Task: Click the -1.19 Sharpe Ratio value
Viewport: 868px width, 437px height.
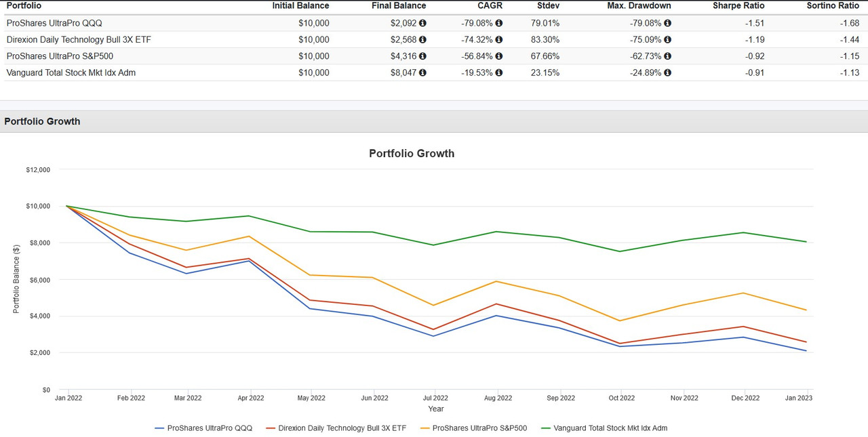Action: click(x=753, y=40)
